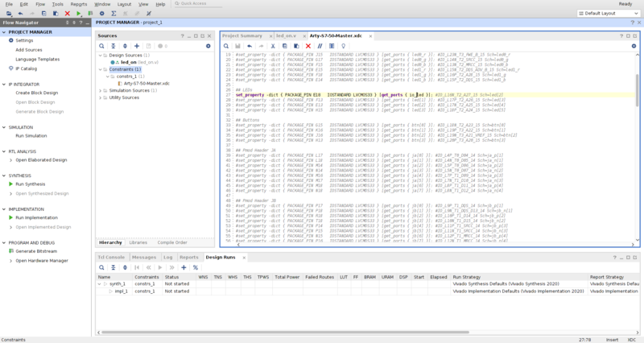Collapse the synth_1 run row

[99, 284]
